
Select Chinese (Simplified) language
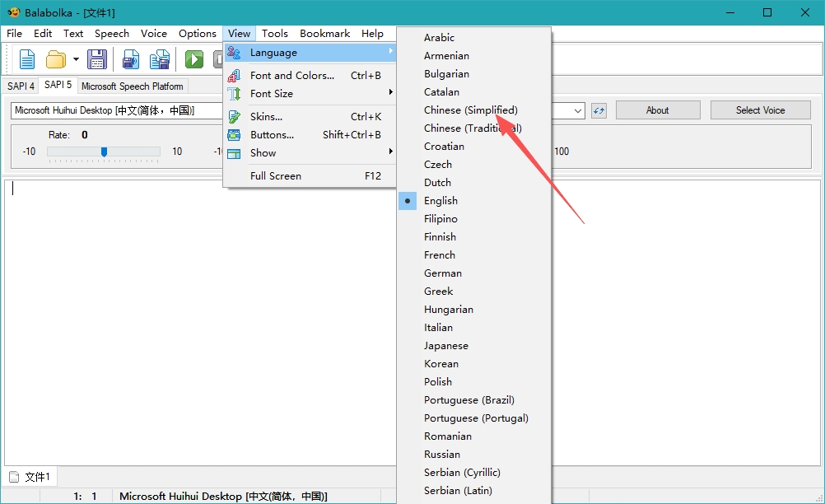click(x=474, y=110)
